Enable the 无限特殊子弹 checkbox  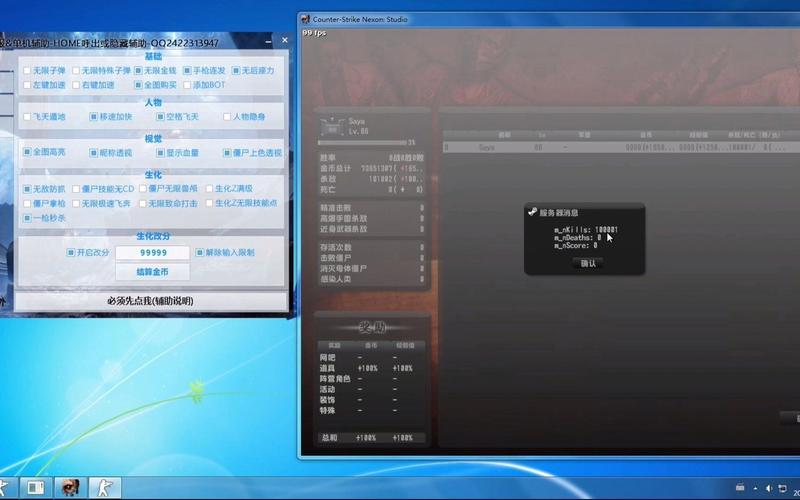pos(76,70)
